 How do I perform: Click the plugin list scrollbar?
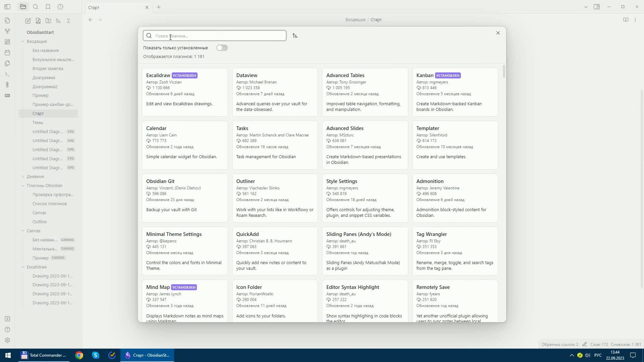coord(504,72)
